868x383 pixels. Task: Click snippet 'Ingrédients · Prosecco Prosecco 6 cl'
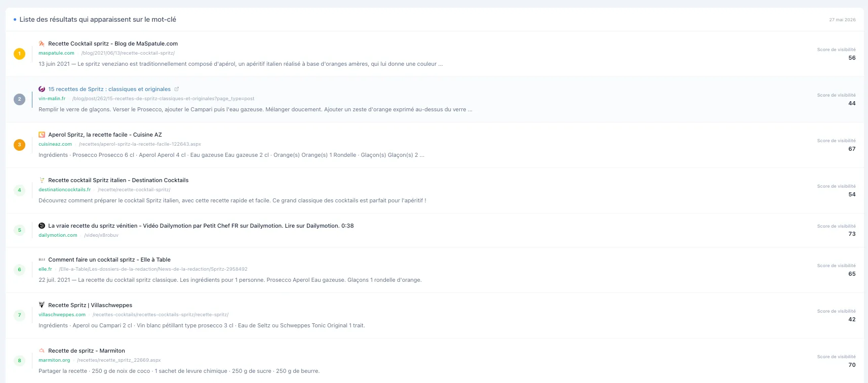(x=231, y=155)
